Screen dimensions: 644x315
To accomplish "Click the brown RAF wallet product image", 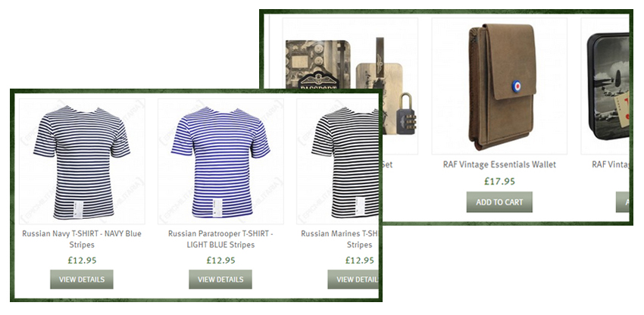I will click(499, 86).
